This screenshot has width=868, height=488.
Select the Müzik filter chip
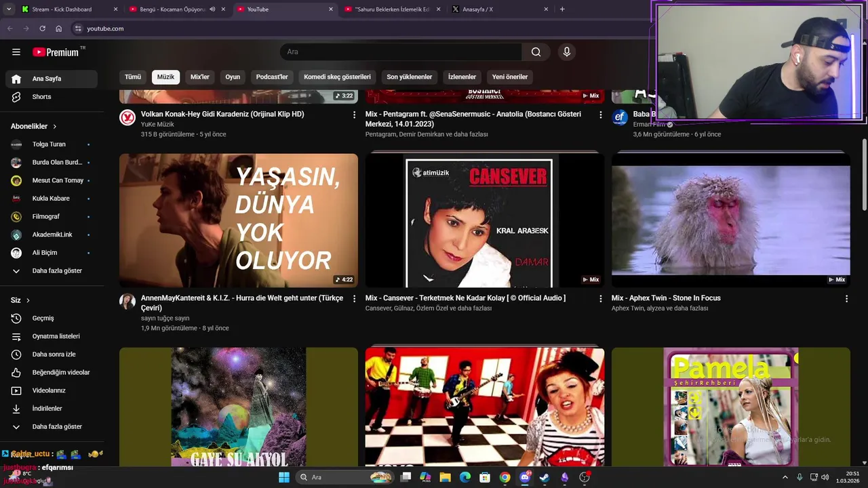click(165, 77)
